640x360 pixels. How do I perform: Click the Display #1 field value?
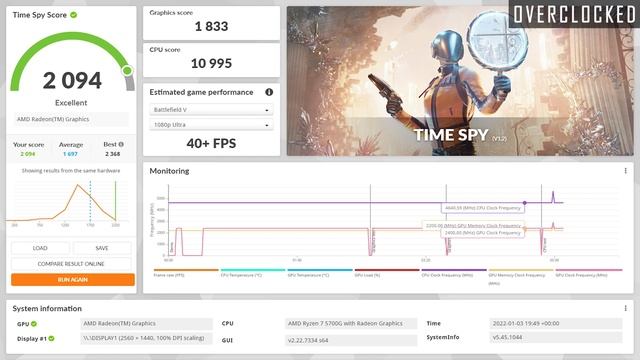click(x=147, y=338)
